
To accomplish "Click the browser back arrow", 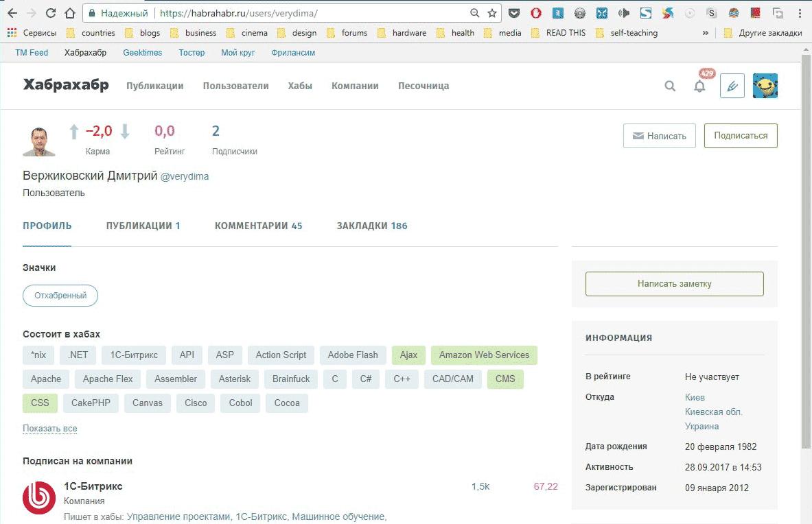I will 12,13.
